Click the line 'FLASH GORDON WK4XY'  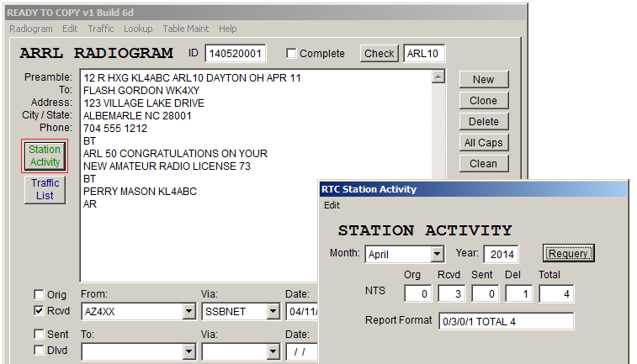tap(141, 91)
